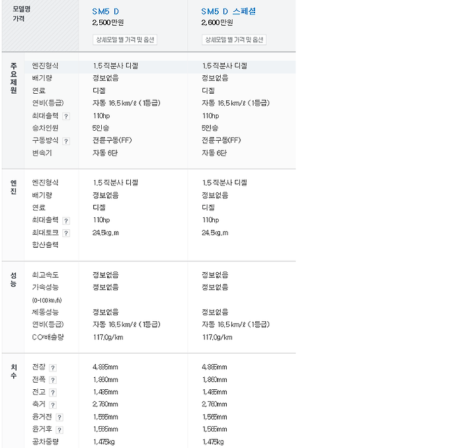Click the CO₂배출량 row label
Viewport: 476px width, 448px height.
tap(48, 337)
